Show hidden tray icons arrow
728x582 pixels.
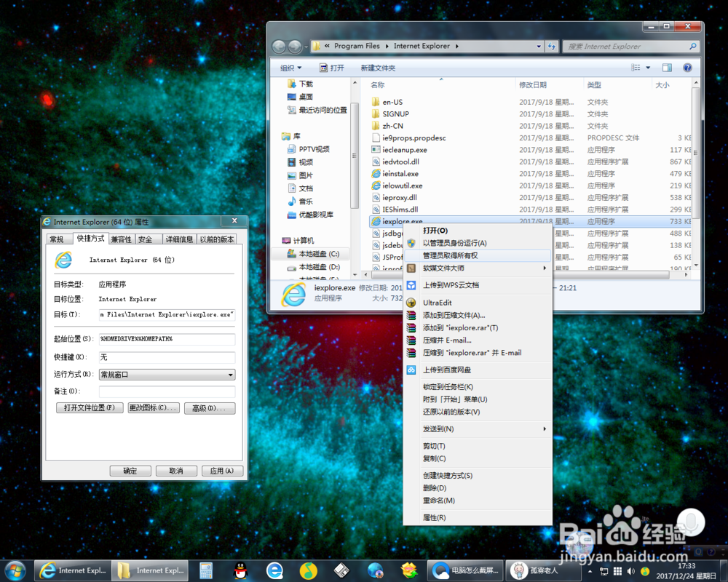tap(590, 571)
